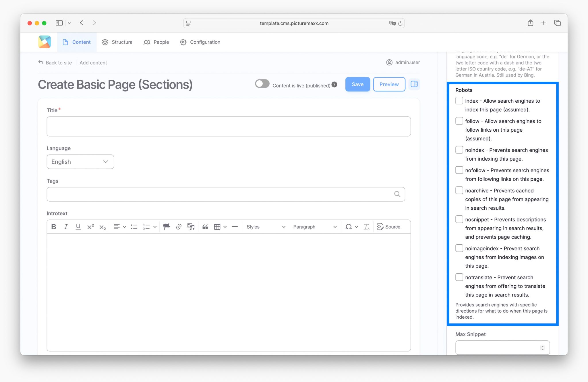Image resolution: width=588 pixels, height=382 pixels.
Task: Insert media using the media toolbar icon
Action: click(191, 227)
